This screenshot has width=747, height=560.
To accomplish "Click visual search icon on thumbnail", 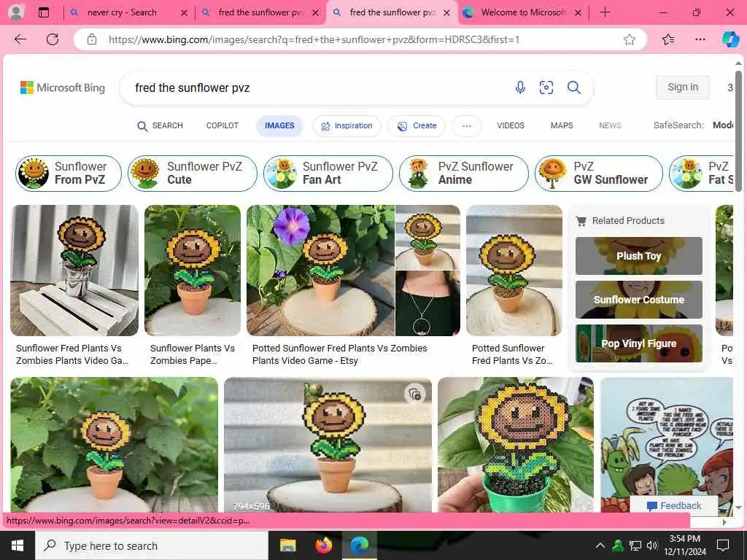I will pos(415,394).
